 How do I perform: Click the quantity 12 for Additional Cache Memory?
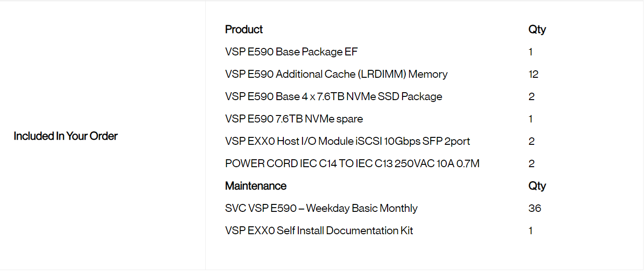[x=533, y=74]
